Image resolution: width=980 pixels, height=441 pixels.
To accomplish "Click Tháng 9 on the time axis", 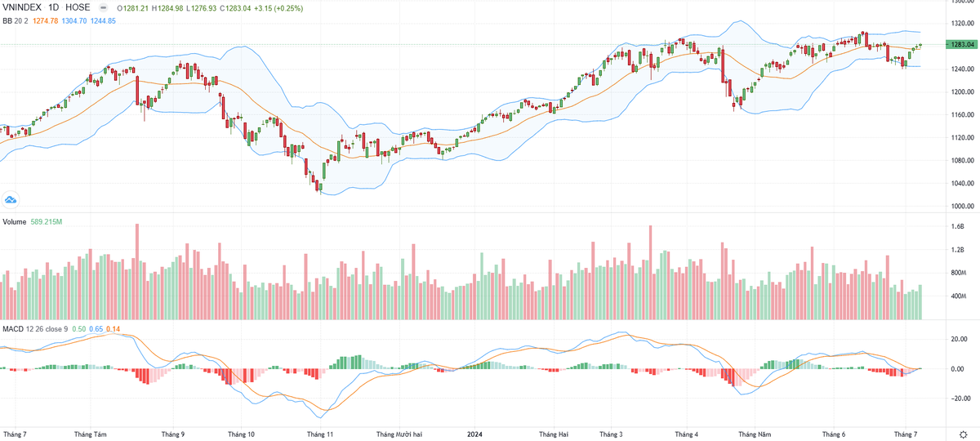I will coord(172,434).
